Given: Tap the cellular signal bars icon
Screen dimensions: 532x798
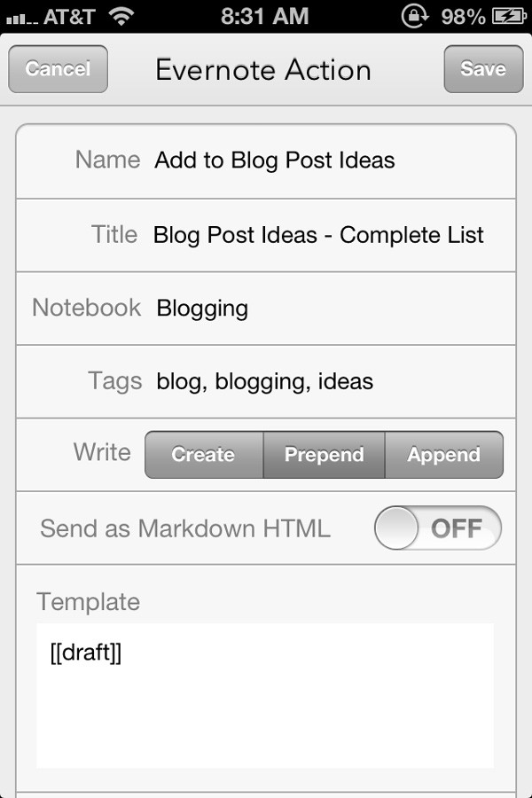Looking at the screenshot, I should pyautogui.click(x=22, y=20).
